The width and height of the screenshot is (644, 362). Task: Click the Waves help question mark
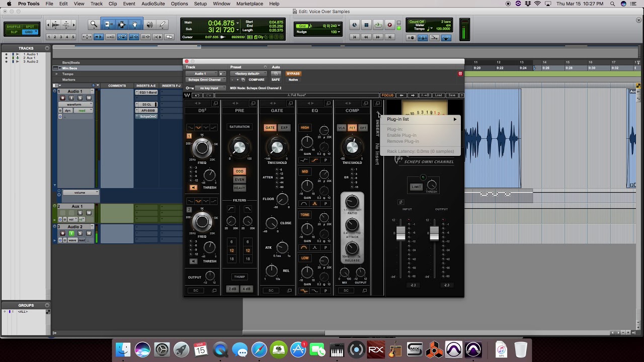(x=461, y=96)
